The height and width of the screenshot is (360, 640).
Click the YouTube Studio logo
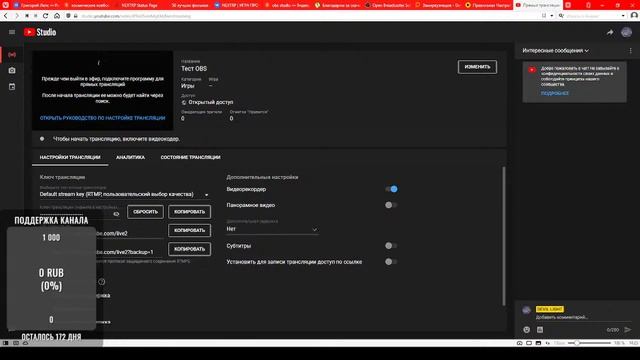click(x=40, y=32)
